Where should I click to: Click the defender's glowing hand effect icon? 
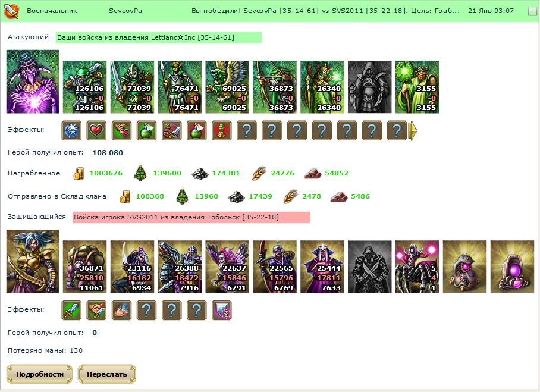coord(121,310)
